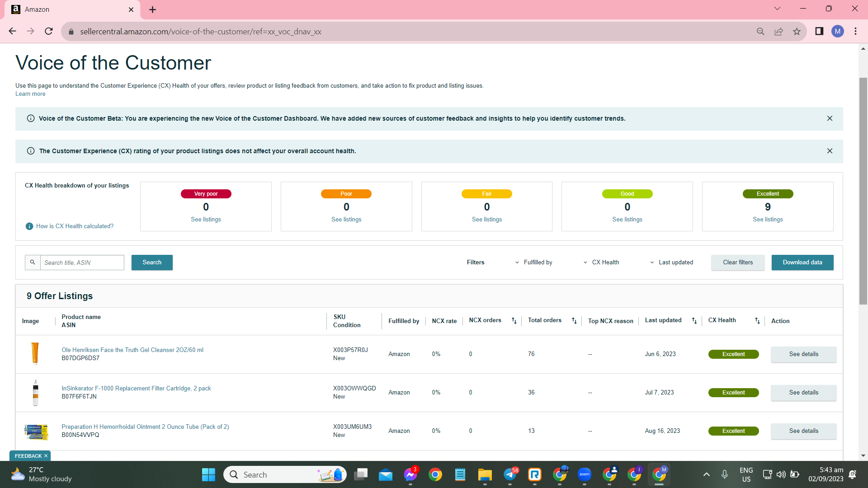Open Task View on the taskbar
Image resolution: width=868 pixels, height=488 pixels.
coord(361,474)
